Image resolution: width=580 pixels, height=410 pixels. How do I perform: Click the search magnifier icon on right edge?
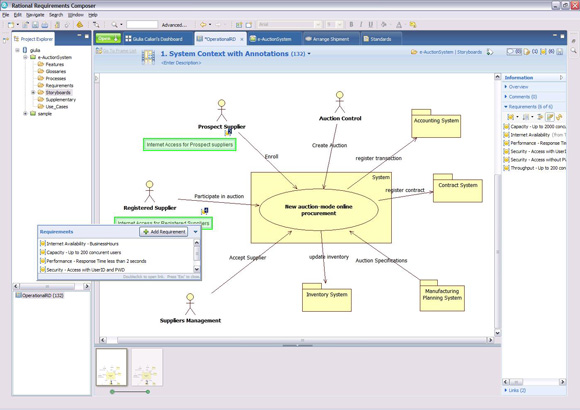click(x=573, y=50)
